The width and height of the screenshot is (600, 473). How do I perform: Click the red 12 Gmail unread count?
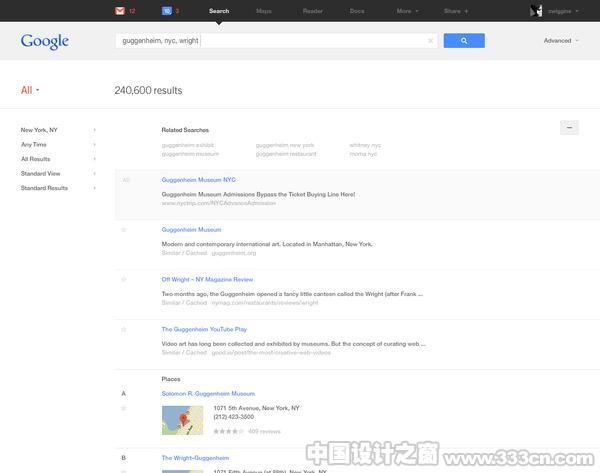(132, 11)
